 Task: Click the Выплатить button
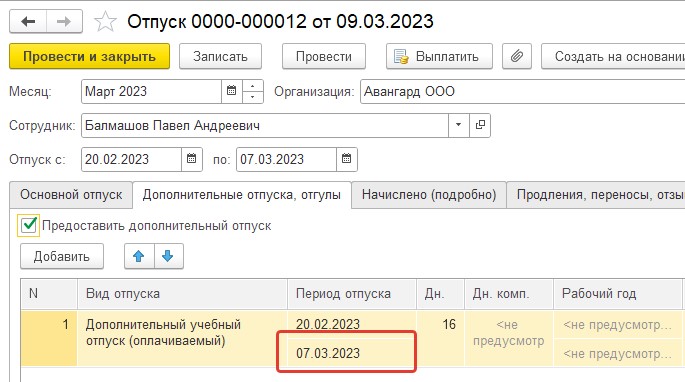click(439, 56)
